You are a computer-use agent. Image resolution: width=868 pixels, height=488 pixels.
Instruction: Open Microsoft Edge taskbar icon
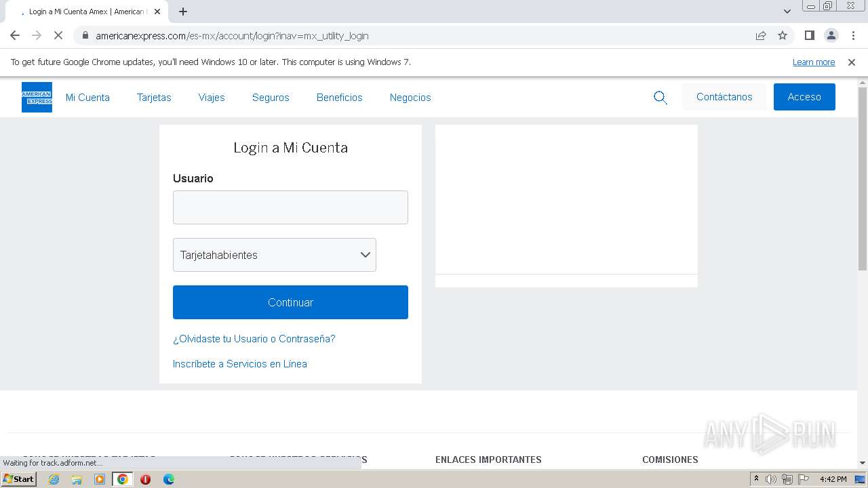pos(169,479)
